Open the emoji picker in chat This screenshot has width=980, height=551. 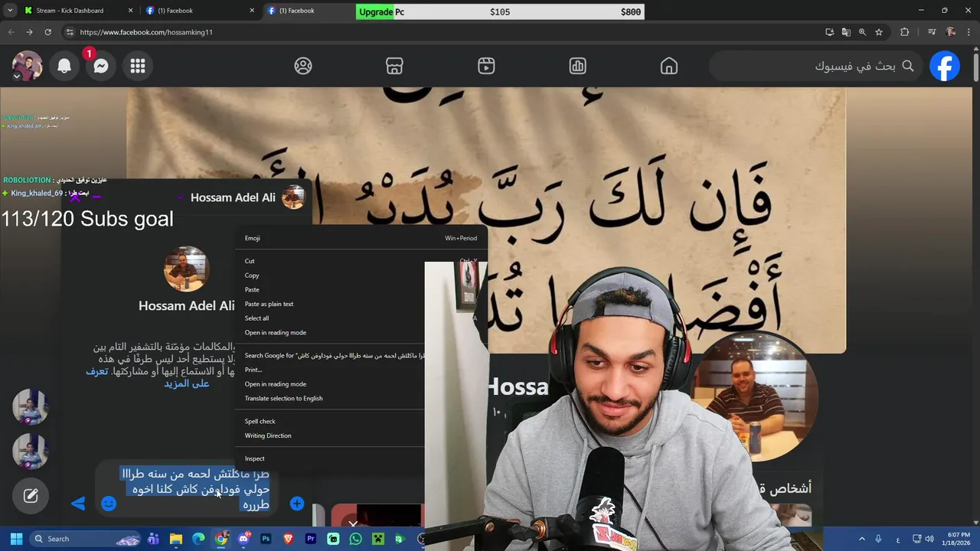point(109,504)
